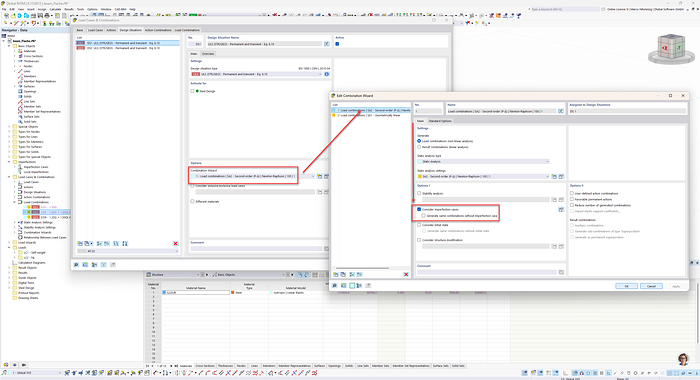Image resolution: width=700 pixels, height=380 pixels.
Task: Collapse Loads folder in navigator
Action: coord(9,247)
